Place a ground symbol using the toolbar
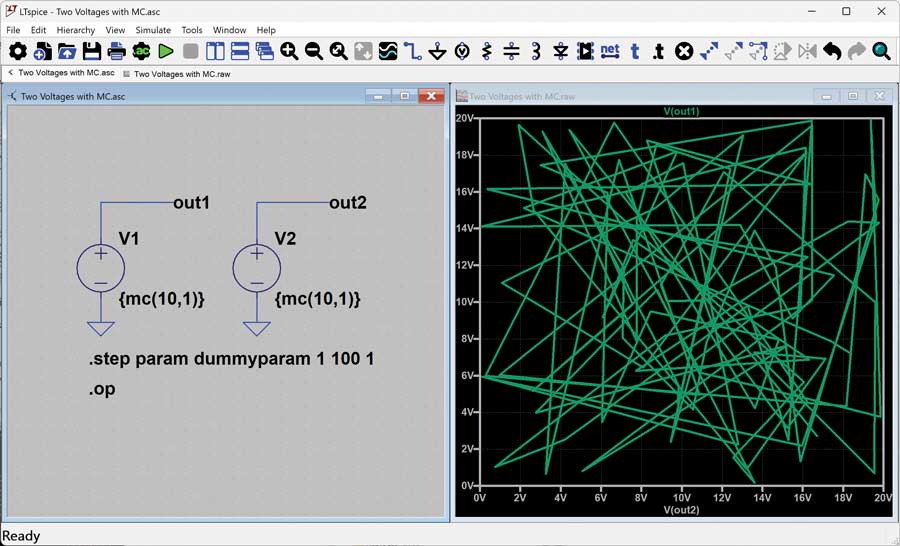The height and width of the screenshot is (546, 900). 437,51
